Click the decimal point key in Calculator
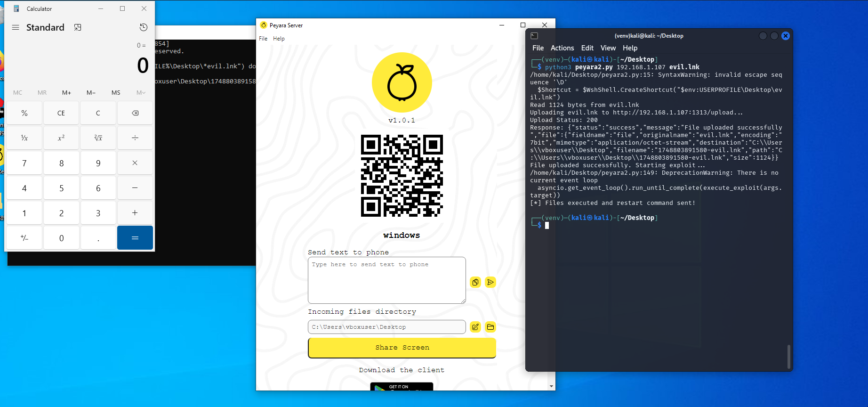This screenshot has width=868, height=407. coord(98,238)
